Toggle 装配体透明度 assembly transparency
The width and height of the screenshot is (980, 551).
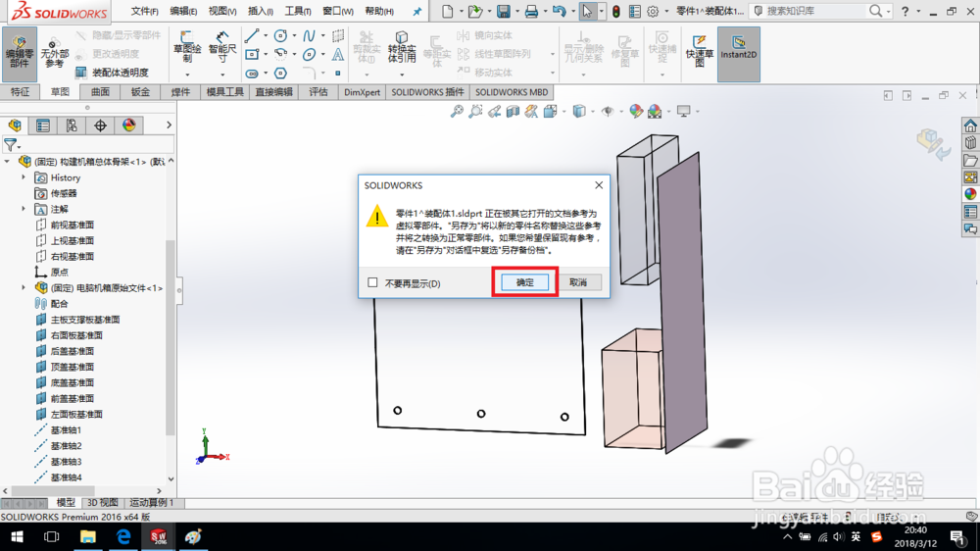(112, 73)
